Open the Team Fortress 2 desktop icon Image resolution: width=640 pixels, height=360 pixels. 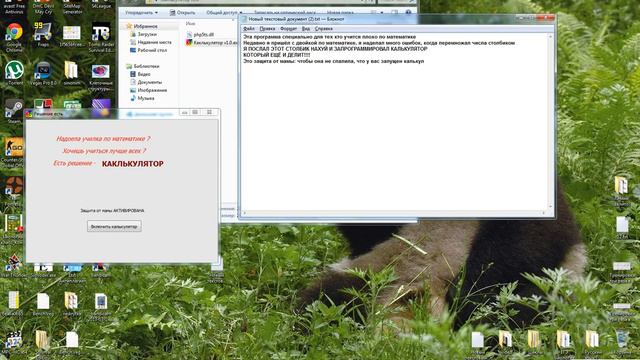[14, 188]
